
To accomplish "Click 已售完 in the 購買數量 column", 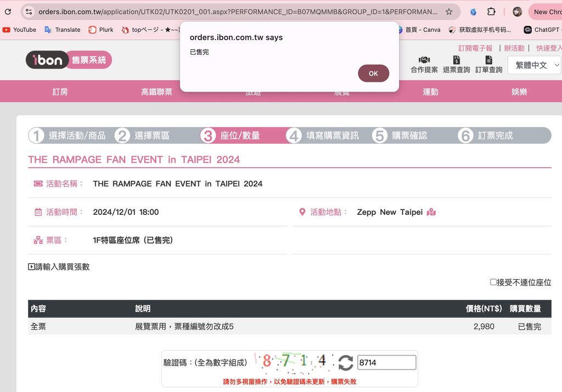I will pyautogui.click(x=530, y=327).
